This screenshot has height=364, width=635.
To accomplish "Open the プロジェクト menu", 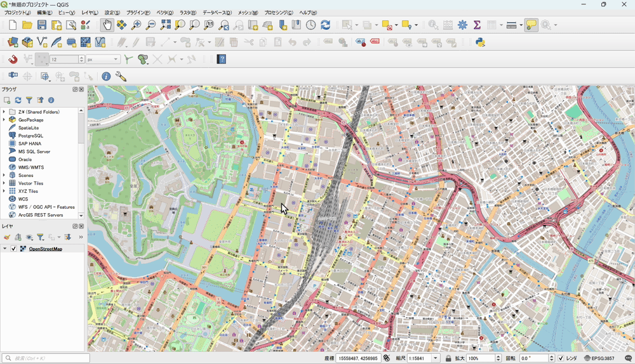I will tap(17, 13).
